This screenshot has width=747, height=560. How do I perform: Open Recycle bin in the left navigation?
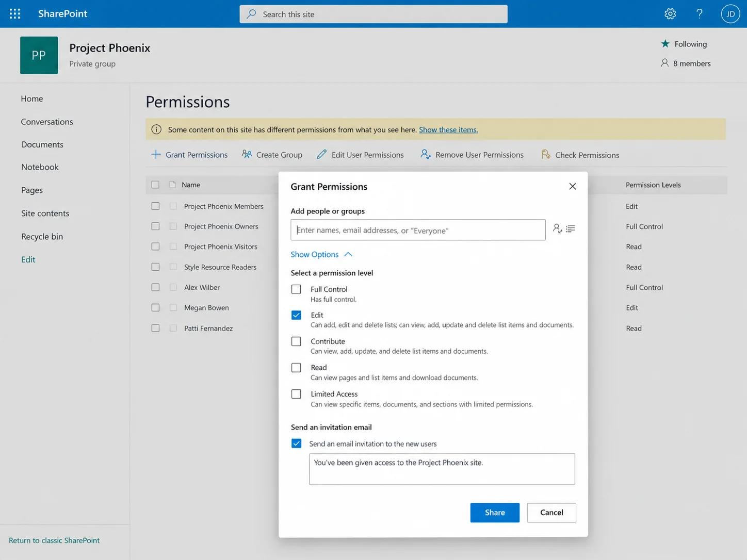tap(42, 237)
